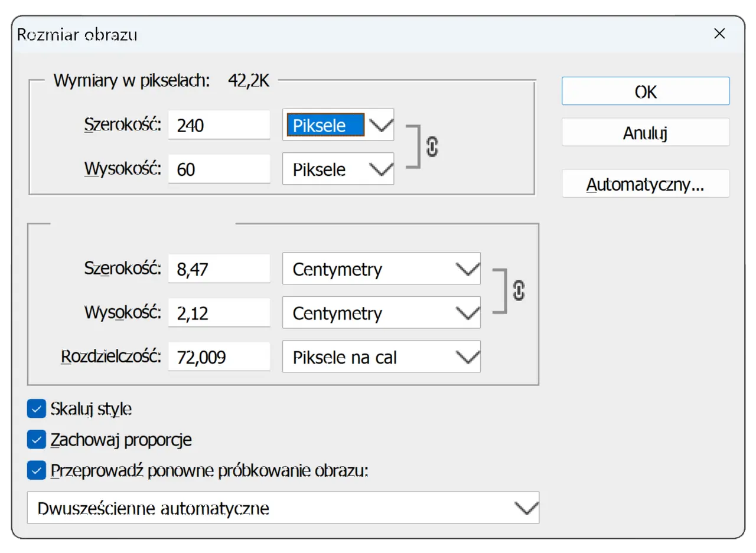The image size is (756, 553).
Task: Click the Rozdzielczość field showing 72,009
Action: point(219,356)
